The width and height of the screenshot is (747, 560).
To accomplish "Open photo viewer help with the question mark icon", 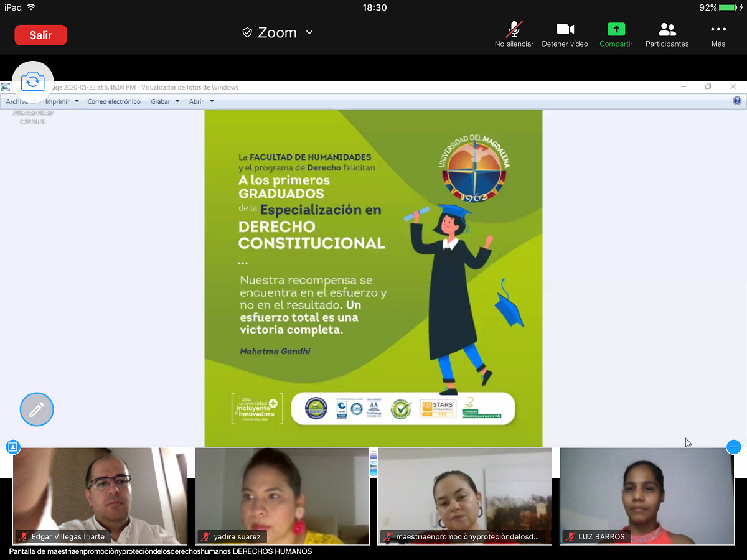I will pyautogui.click(x=737, y=100).
